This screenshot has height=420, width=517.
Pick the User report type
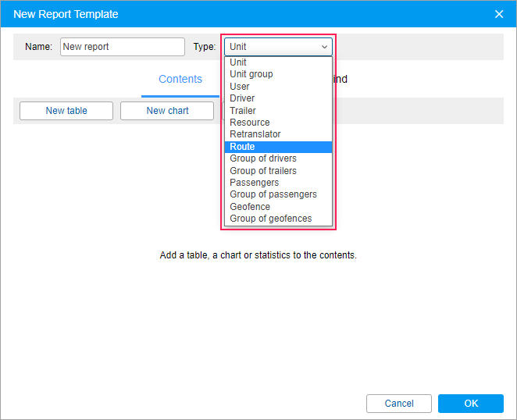pyautogui.click(x=240, y=87)
